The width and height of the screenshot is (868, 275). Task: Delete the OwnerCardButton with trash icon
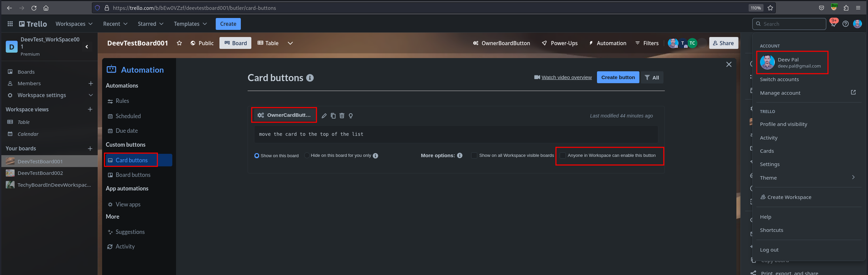(x=342, y=116)
